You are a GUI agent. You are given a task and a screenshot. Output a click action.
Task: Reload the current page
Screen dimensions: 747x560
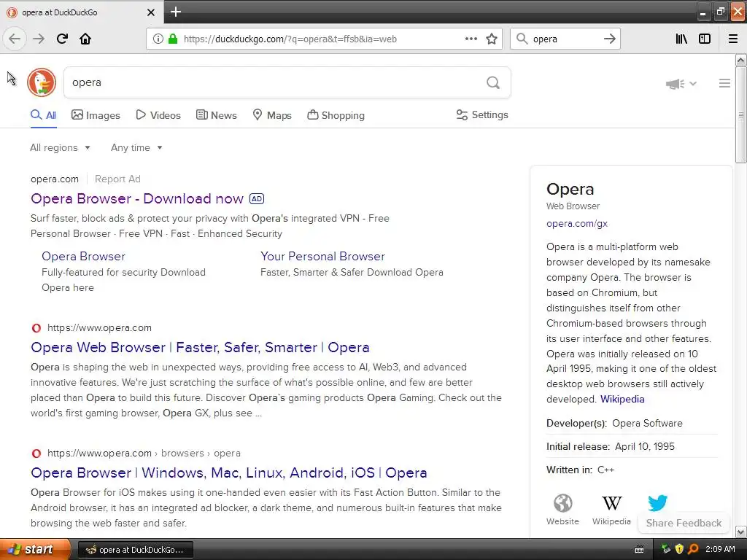tap(62, 39)
